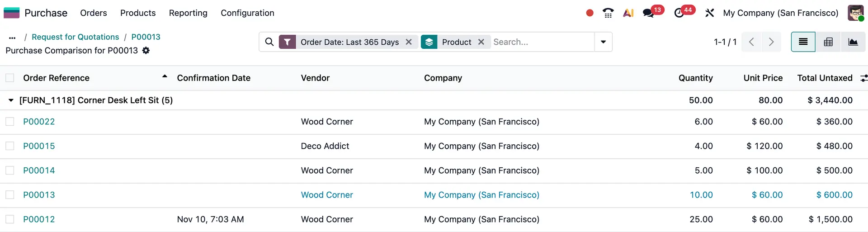Open the debug tools wrench icon
Image resolution: width=868 pixels, height=232 pixels.
point(709,13)
